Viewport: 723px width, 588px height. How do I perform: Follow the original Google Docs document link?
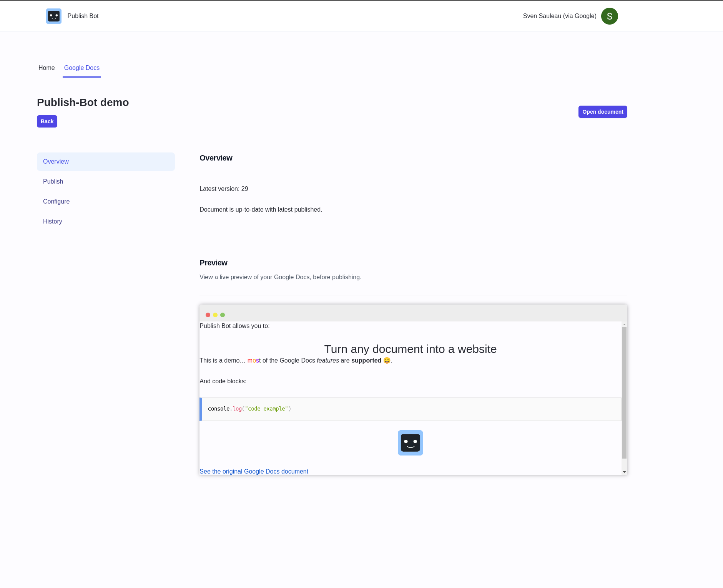(x=254, y=471)
